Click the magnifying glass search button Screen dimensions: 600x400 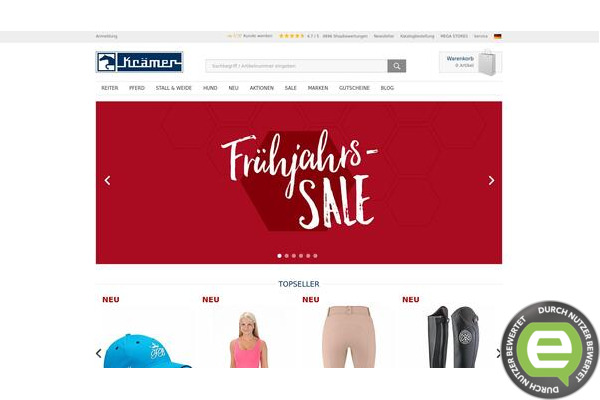(397, 66)
